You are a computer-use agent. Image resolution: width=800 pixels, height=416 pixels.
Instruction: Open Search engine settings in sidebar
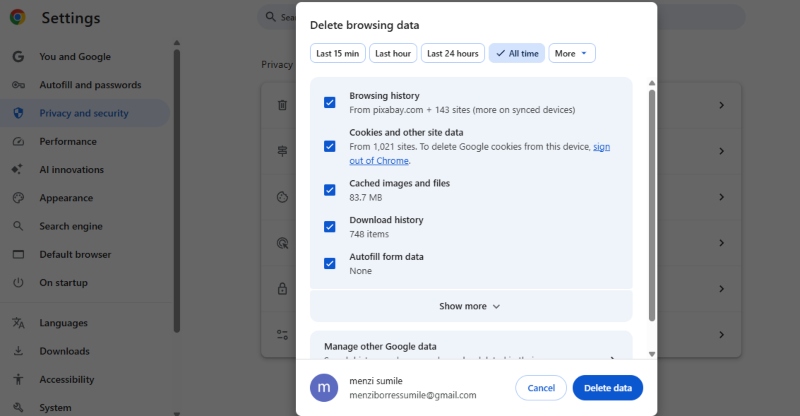pos(70,226)
